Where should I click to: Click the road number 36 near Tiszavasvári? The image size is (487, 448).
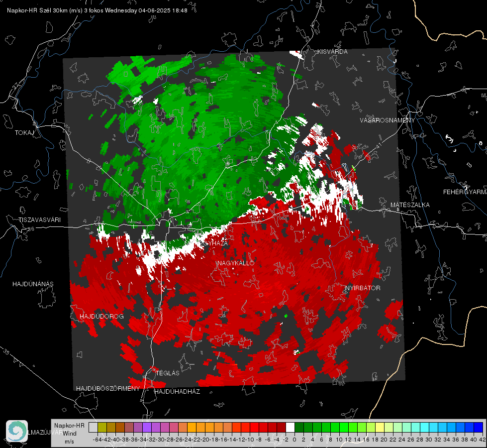(x=31, y=229)
